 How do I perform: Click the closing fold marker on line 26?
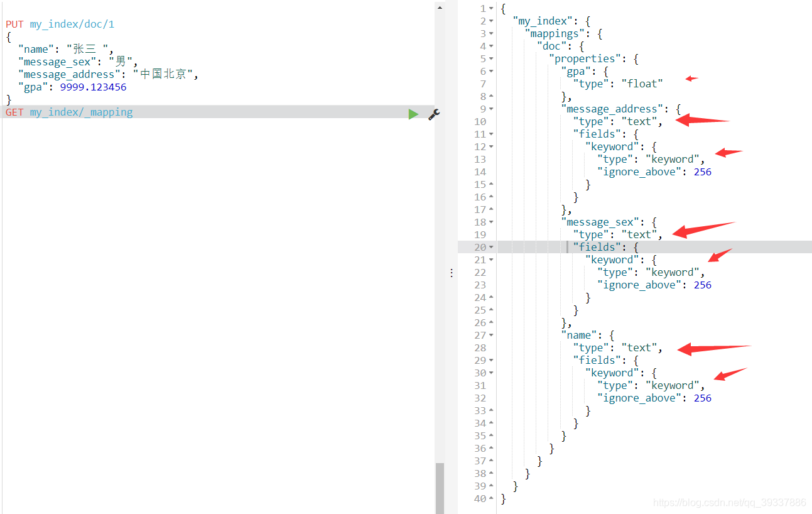(x=491, y=323)
